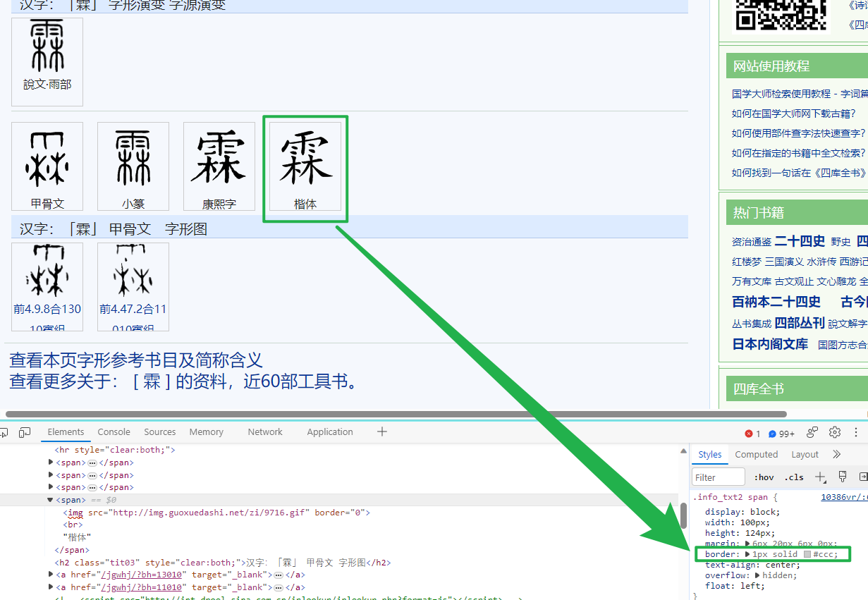This screenshot has width=868, height=600.
Task: Click the 楷体 glyph thumbnail
Action: click(x=305, y=166)
